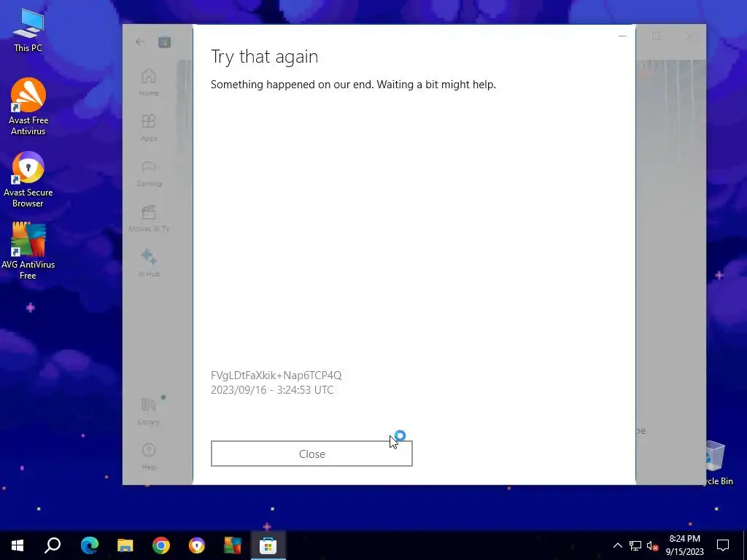The height and width of the screenshot is (560, 747).
Task: Open File Explorer from taskbar
Action: click(x=125, y=545)
